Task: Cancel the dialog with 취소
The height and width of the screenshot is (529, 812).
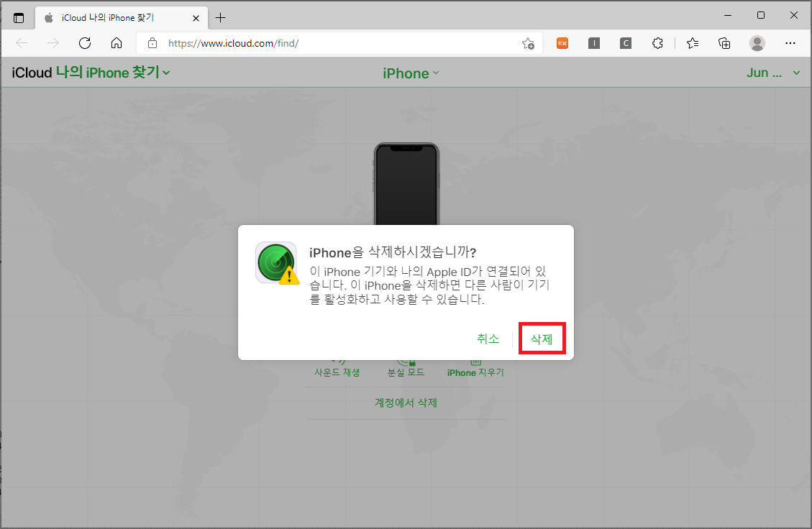Action: tap(488, 339)
